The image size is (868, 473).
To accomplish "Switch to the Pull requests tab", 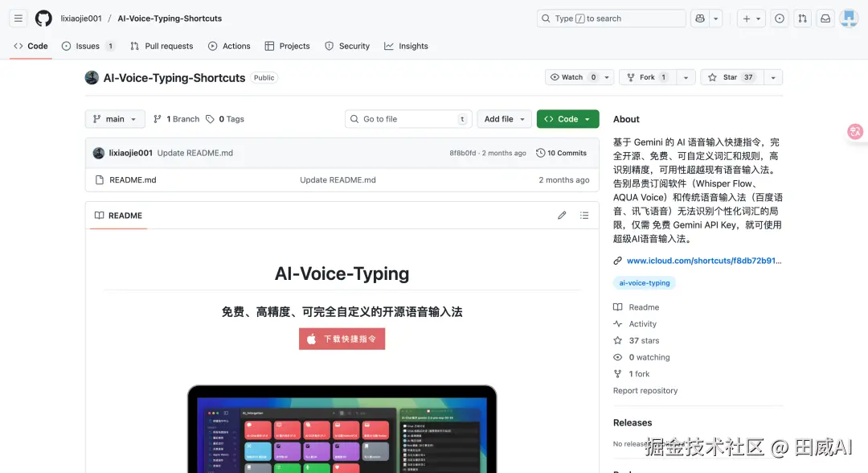I will pos(162,46).
